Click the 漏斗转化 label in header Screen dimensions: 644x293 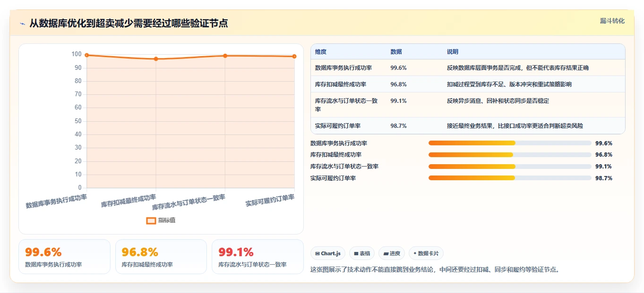[x=612, y=21]
